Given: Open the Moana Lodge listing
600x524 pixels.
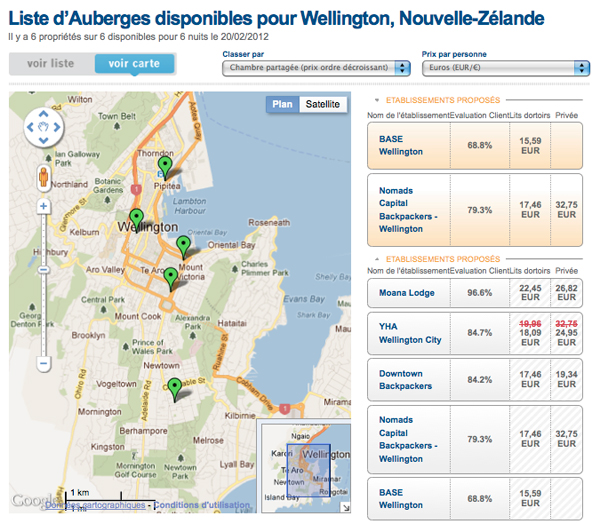Looking at the screenshot, I should click(x=406, y=292).
